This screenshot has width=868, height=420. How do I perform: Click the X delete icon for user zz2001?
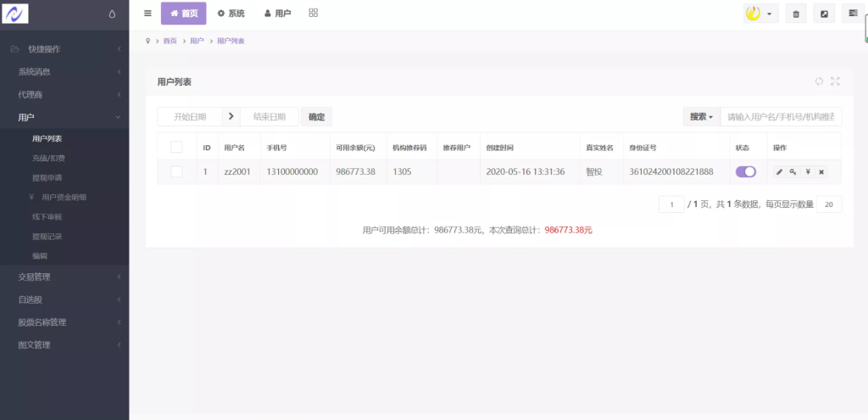(821, 171)
